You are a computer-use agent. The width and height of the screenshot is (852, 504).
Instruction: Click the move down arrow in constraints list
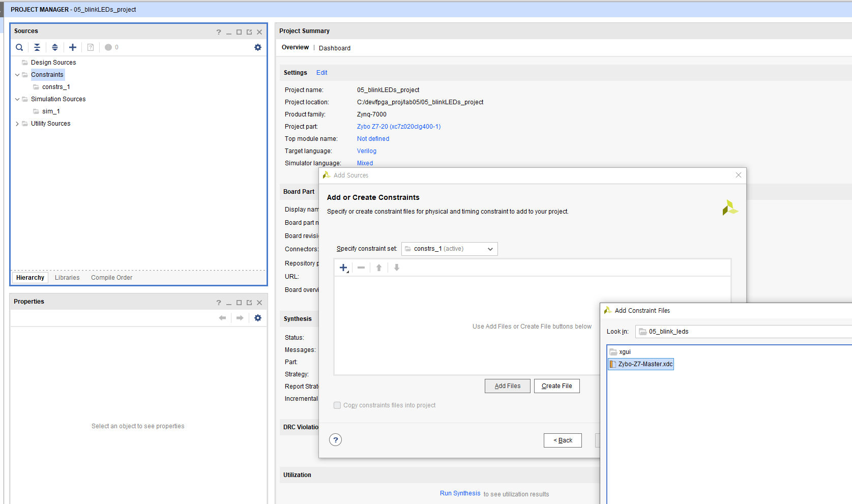(x=397, y=268)
